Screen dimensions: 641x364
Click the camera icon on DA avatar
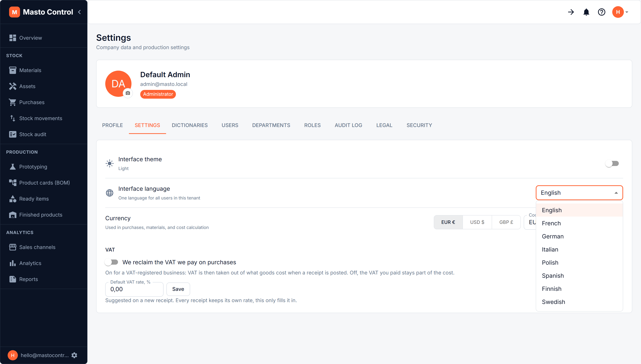[x=128, y=93]
